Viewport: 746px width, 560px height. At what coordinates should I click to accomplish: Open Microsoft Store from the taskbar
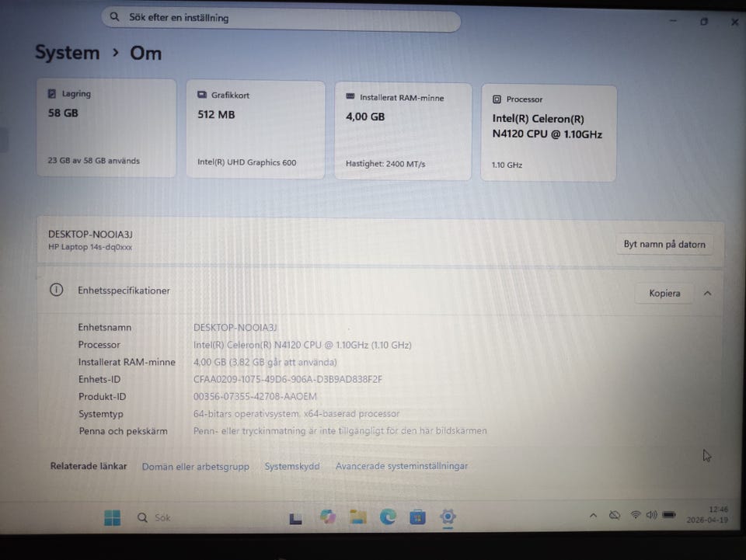417,517
